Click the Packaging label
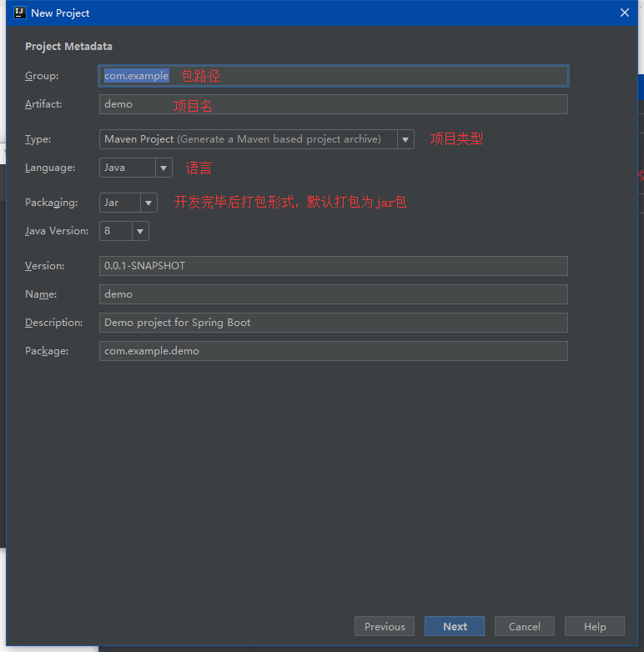The width and height of the screenshot is (644, 652). pos(51,203)
